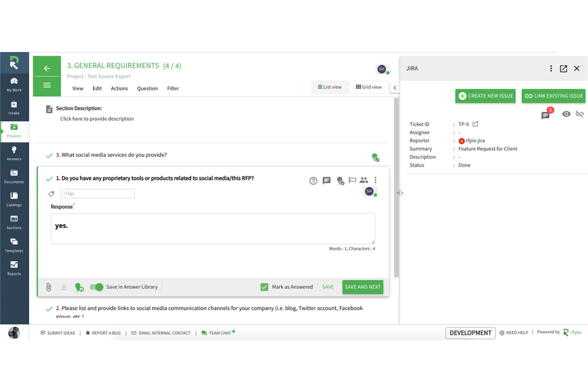Image resolution: width=588 pixels, height=392 pixels.
Task: Toggle Save in Answer Library switch
Action: point(96,287)
